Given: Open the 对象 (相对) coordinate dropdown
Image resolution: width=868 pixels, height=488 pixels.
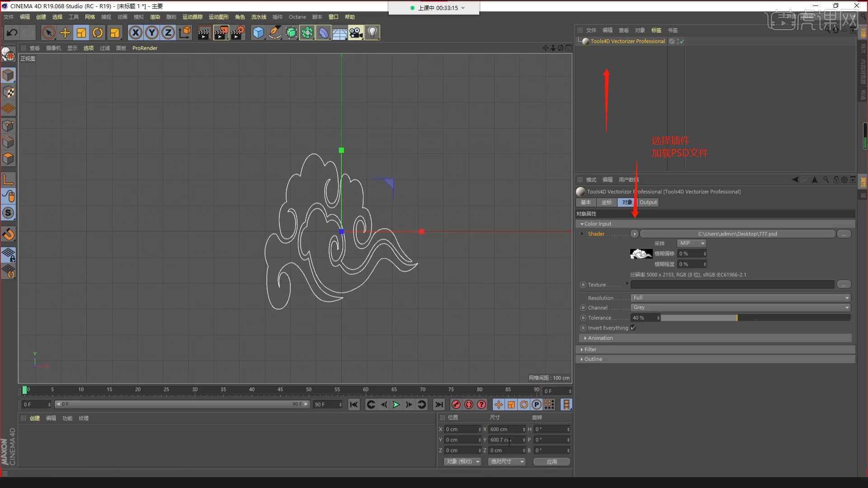Looking at the screenshot, I should (x=462, y=461).
